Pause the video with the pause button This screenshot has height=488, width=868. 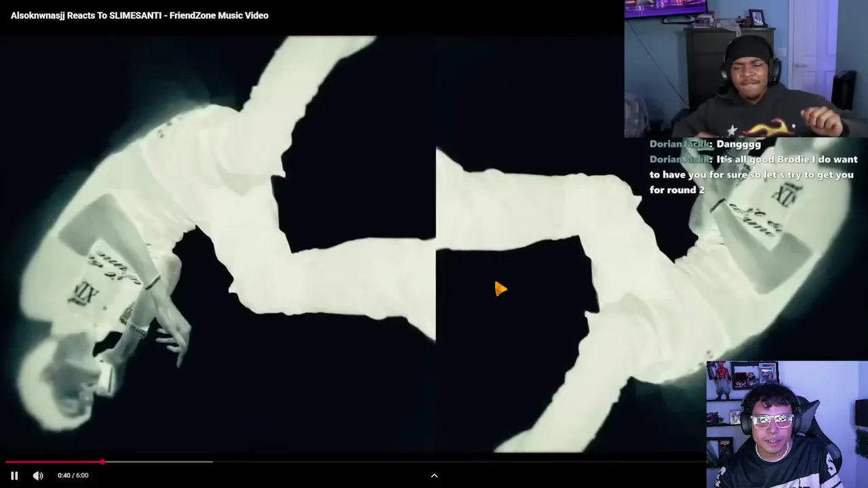tap(14, 476)
